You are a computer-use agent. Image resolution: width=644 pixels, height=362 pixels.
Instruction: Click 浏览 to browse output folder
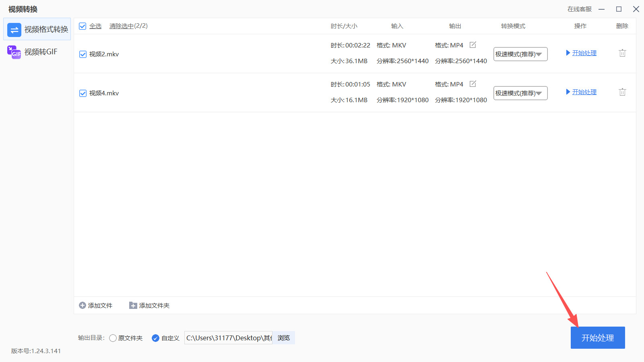284,338
